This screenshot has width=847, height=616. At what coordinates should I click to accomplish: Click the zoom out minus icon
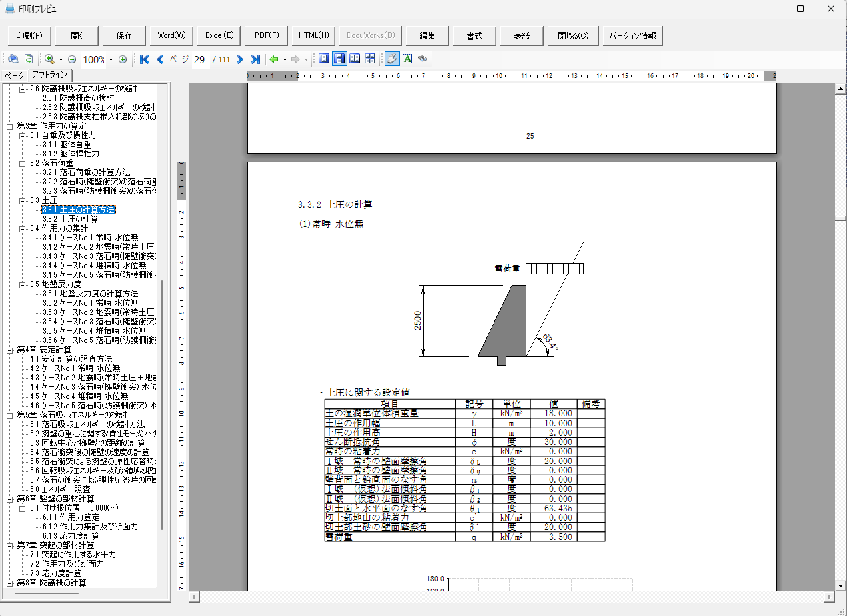[72, 59]
